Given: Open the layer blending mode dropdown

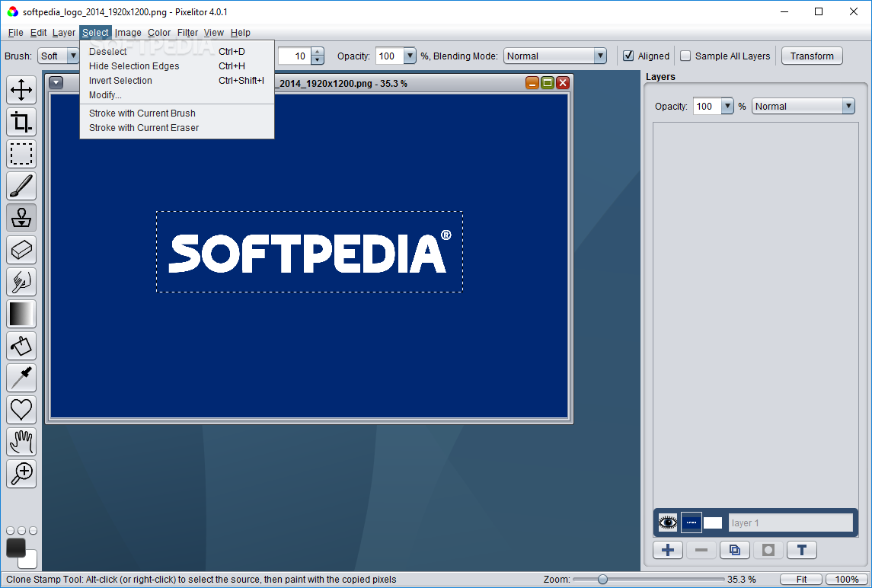Looking at the screenshot, I should click(x=803, y=107).
